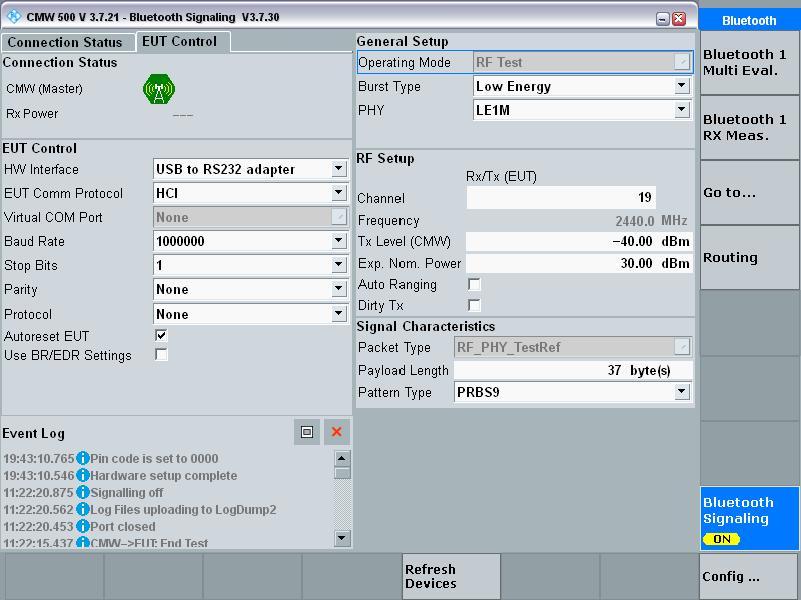Expand the Event Log window icon
Image resolution: width=801 pixels, height=600 pixels.
307,432
